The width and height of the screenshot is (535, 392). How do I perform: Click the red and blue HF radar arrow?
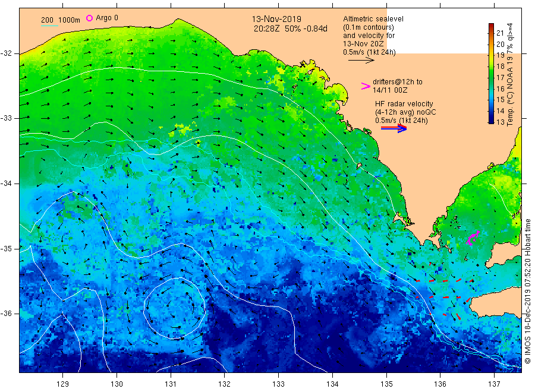pos(394,128)
